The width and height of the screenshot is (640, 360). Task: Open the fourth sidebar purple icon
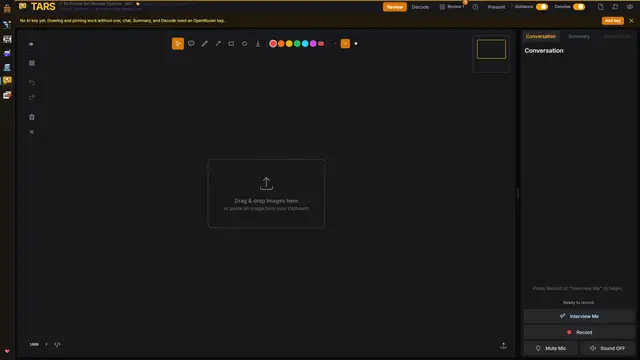click(x=7, y=53)
